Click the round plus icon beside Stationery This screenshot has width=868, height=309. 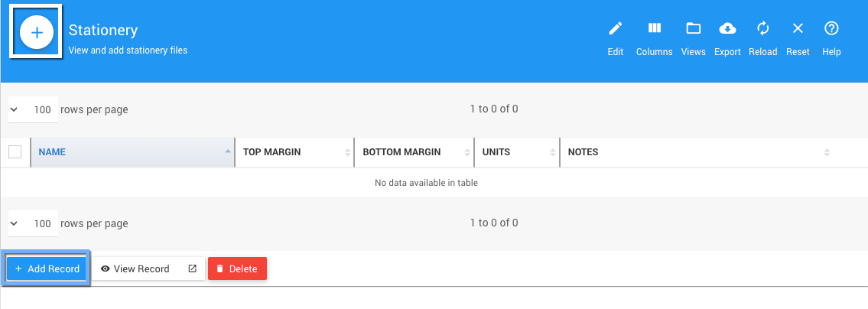point(36,33)
